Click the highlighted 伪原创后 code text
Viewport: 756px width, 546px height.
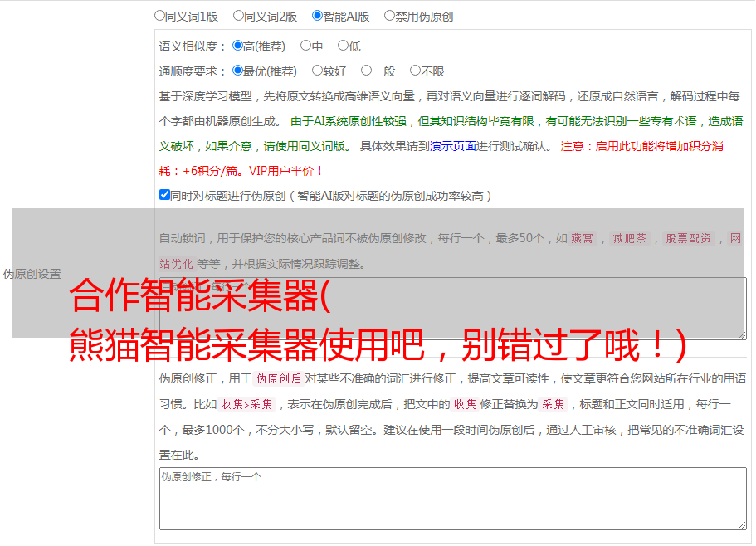[279, 378]
